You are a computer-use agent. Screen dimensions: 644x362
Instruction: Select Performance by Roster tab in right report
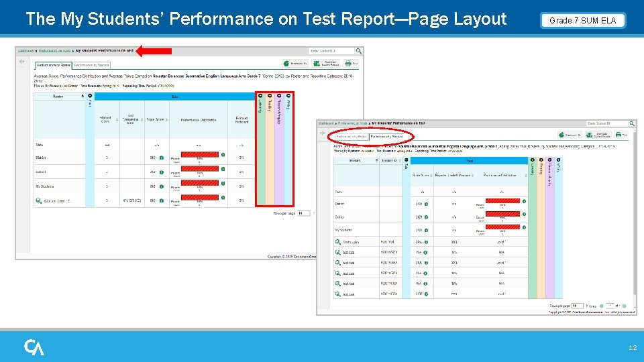pyautogui.click(x=351, y=137)
